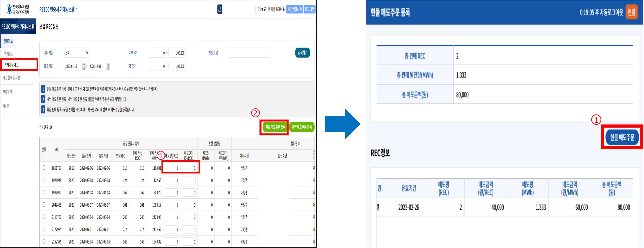Check the row 1921949 selection checkbox
This screenshot has width=644, height=248.
pos(44,180)
